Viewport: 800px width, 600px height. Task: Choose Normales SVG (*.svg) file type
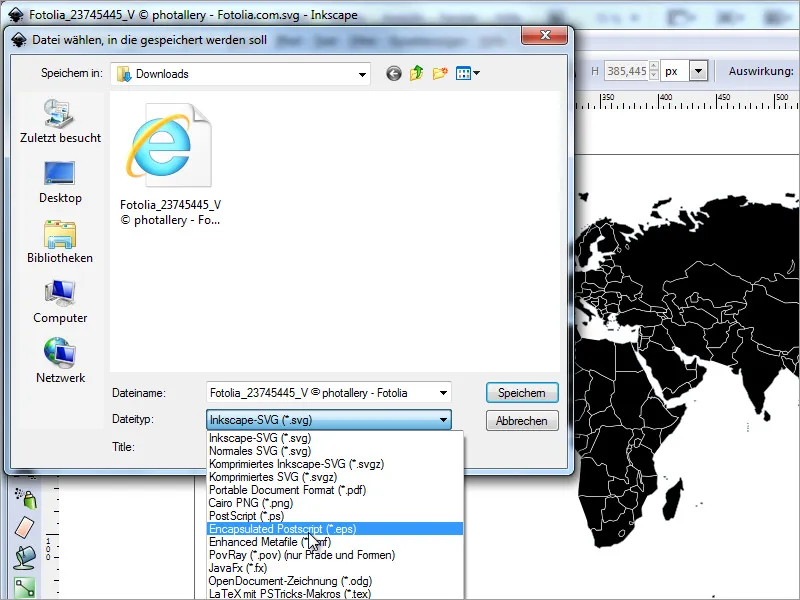(335, 451)
